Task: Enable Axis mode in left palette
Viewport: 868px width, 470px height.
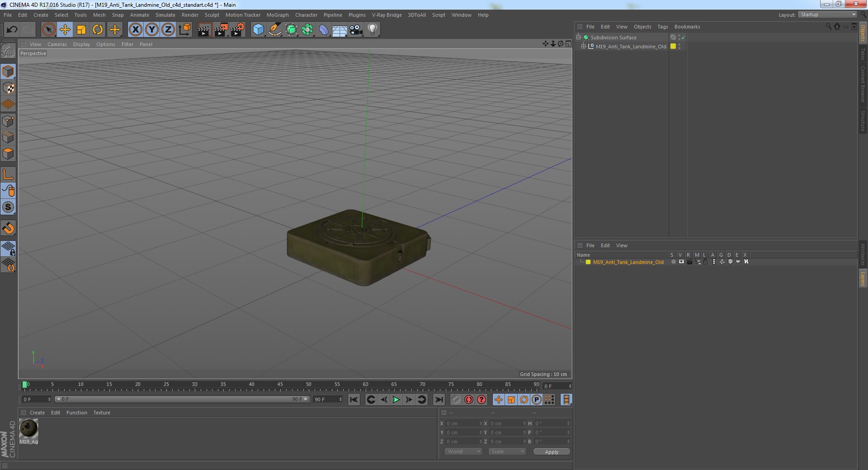Action: tap(8, 174)
